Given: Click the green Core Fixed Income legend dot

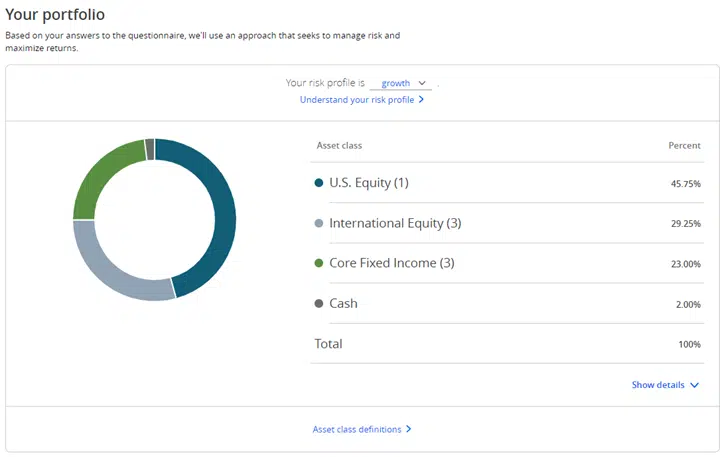Looking at the screenshot, I should click(319, 263).
